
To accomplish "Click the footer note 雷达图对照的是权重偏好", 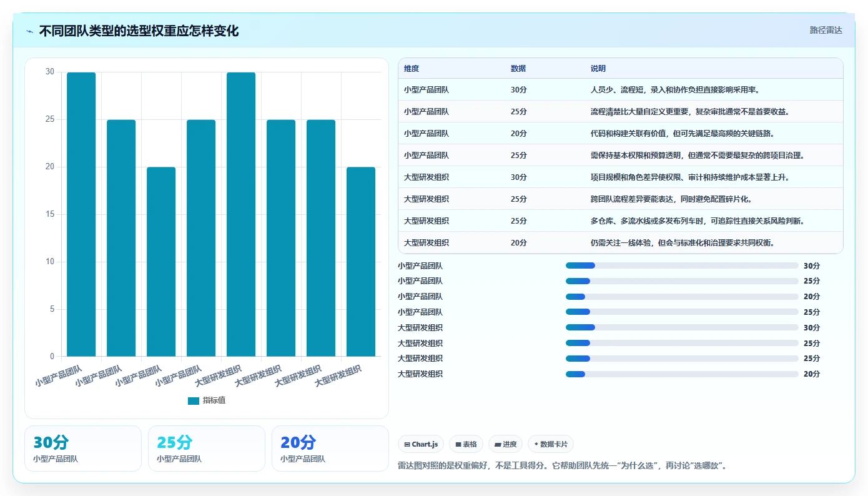I will tap(562, 466).
